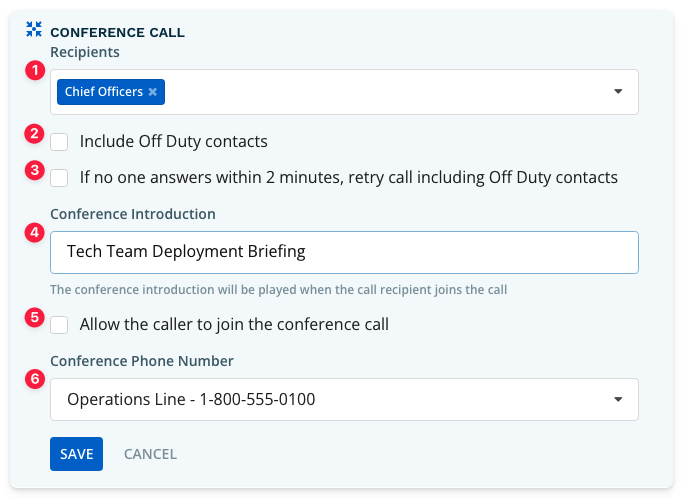Viewport: 683px width, 498px height.
Task: Click red step marker number 5
Action: (x=34, y=317)
